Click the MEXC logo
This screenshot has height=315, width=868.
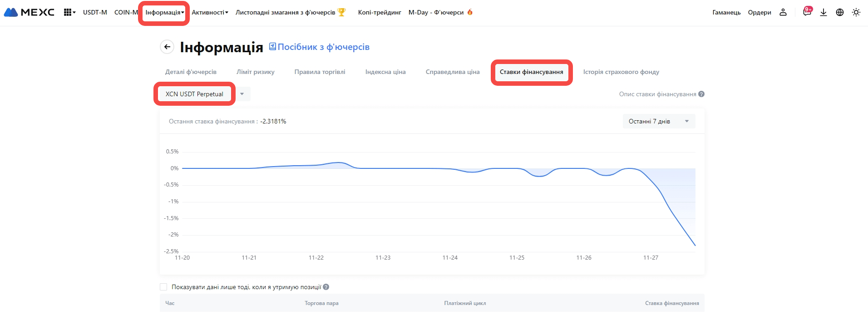[x=29, y=12]
